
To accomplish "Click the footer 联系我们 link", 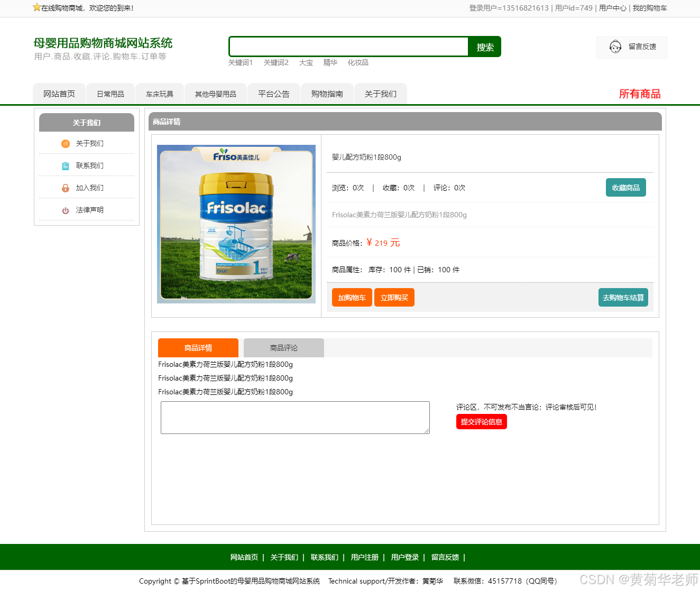I will (325, 557).
